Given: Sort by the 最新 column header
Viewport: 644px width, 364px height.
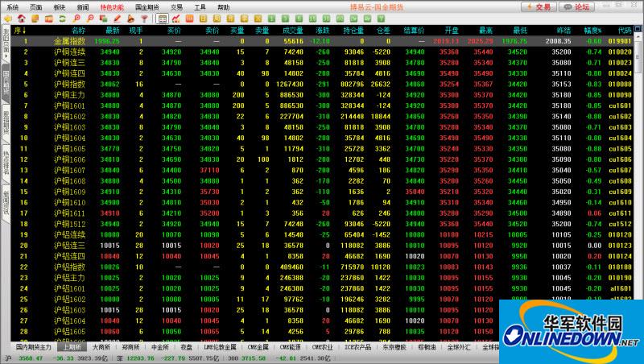Looking at the screenshot, I should [113, 30].
